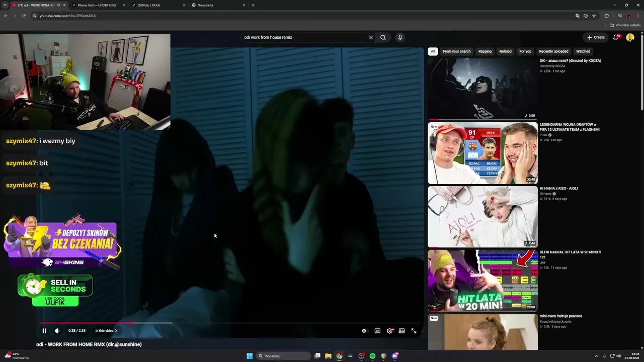Seek on the video progress bar
644x362 pixels.
point(230,323)
